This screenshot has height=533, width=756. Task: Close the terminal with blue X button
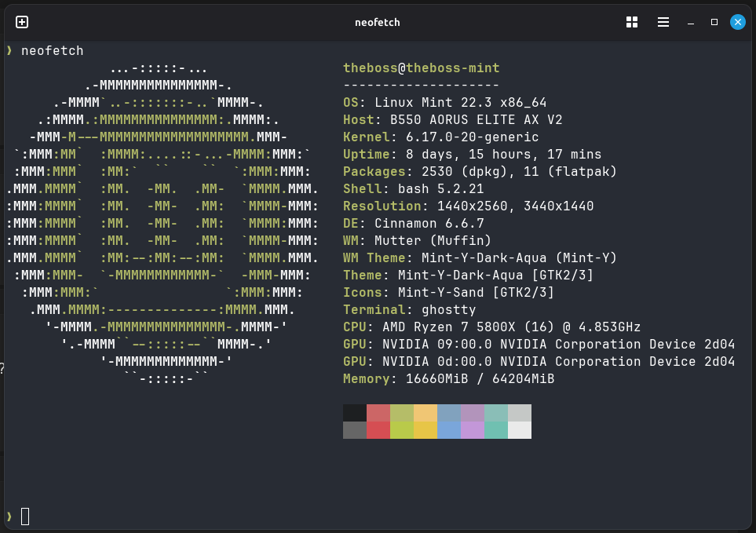738,22
